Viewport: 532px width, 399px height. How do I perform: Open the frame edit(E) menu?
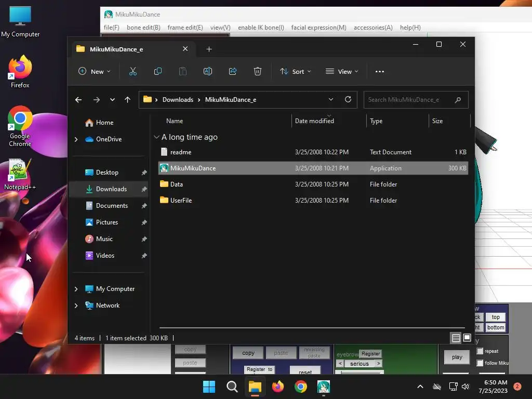coord(185,28)
